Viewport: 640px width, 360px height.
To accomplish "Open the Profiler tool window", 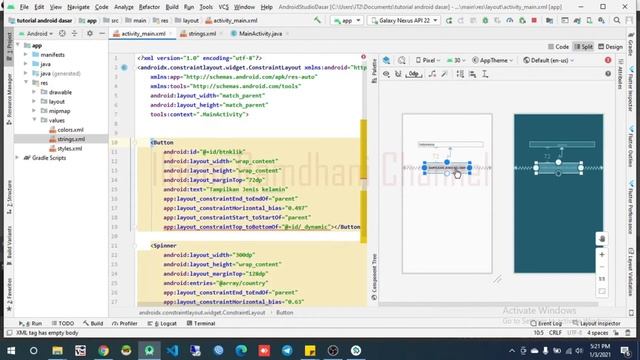I will click(x=125, y=323).
